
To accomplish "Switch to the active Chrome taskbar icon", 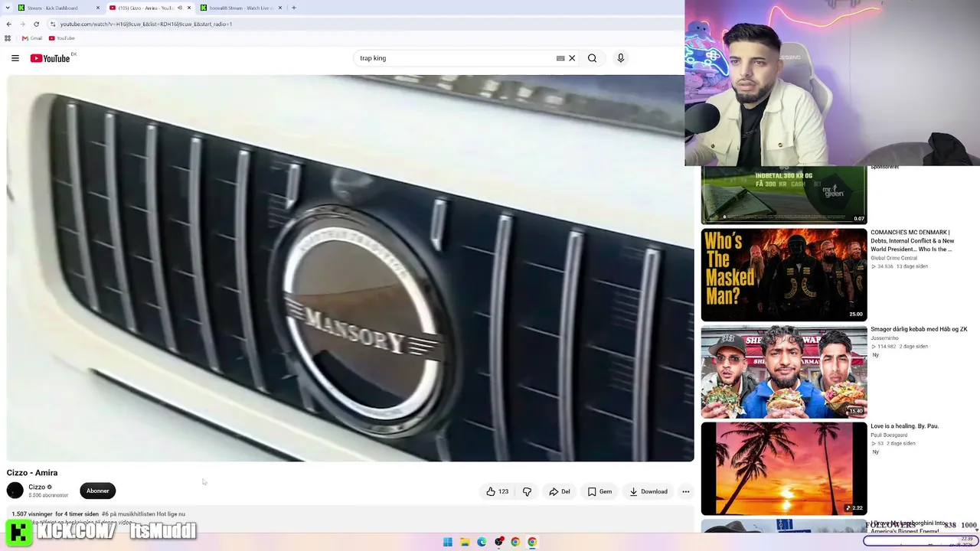I will 532,542.
